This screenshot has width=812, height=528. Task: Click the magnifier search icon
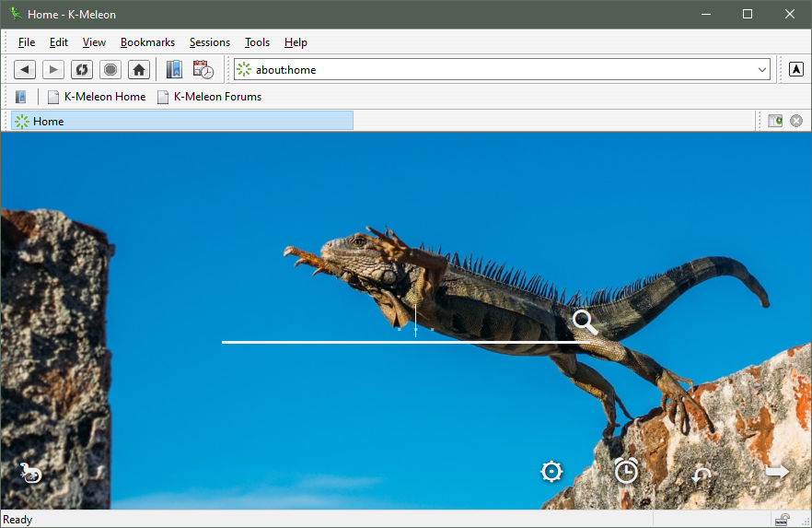pyautogui.click(x=585, y=323)
